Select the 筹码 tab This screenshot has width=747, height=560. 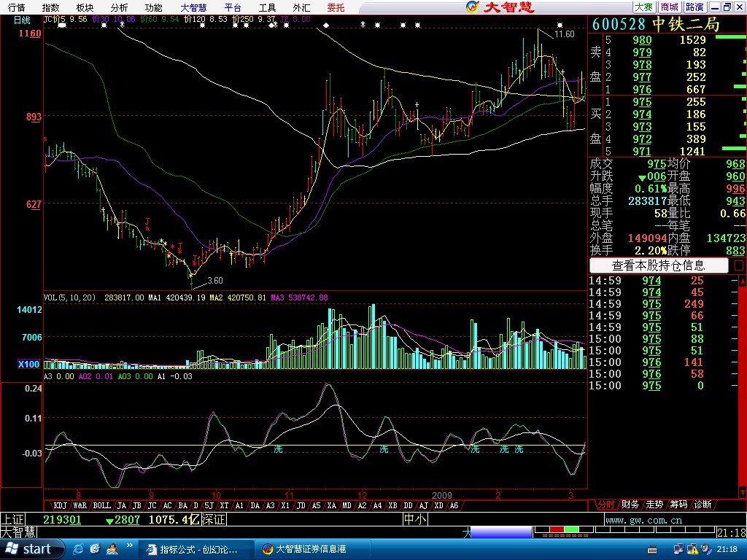click(x=679, y=505)
